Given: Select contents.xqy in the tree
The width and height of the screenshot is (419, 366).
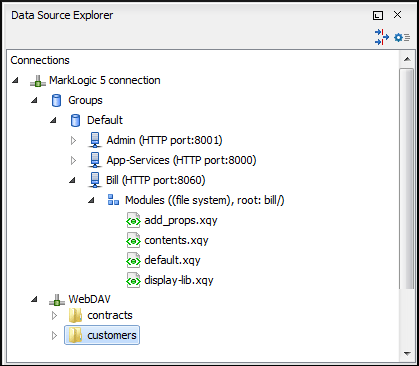Looking at the screenshot, I should [x=176, y=240].
